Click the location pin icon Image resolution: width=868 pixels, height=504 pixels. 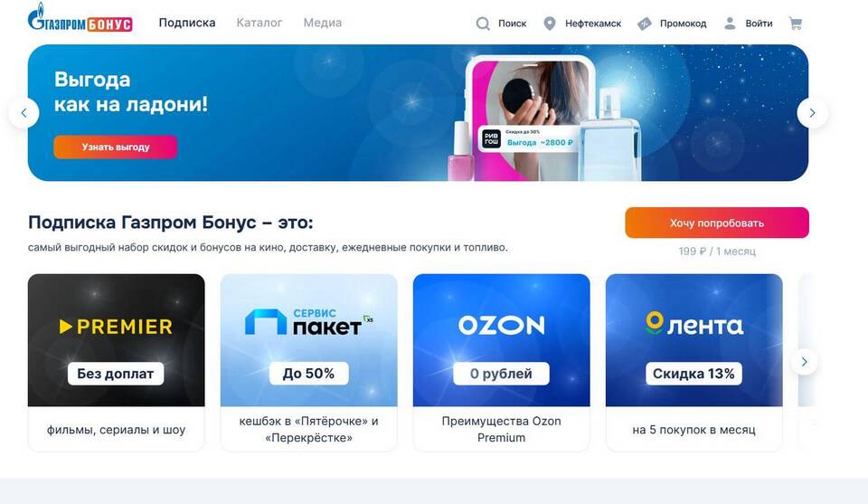(549, 24)
